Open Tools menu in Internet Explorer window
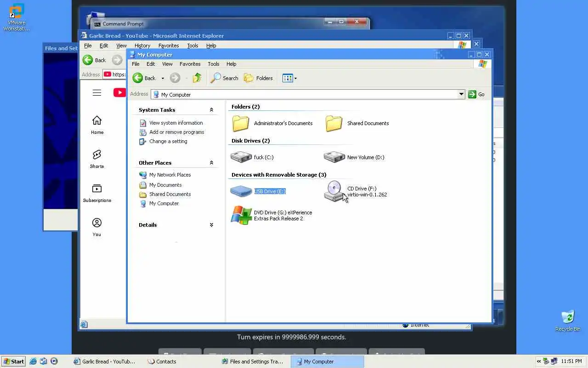The image size is (588, 368). [x=192, y=46]
